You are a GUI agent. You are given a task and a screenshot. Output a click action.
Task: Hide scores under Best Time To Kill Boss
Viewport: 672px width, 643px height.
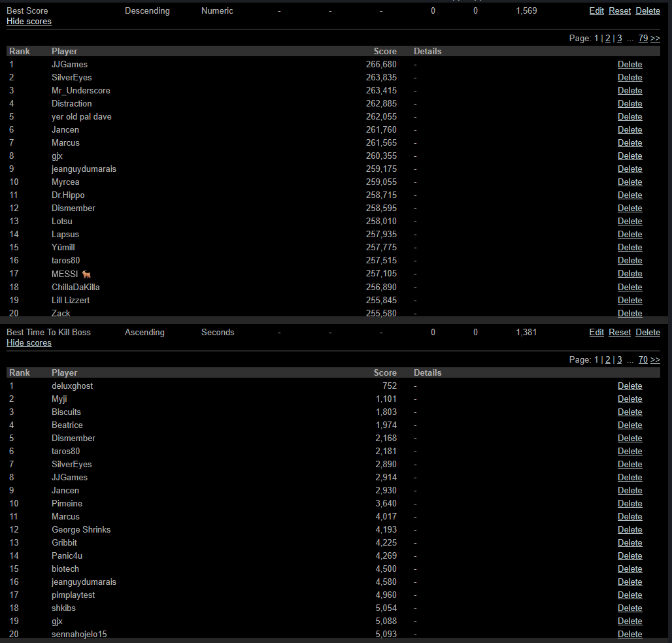pyautogui.click(x=29, y=343)
